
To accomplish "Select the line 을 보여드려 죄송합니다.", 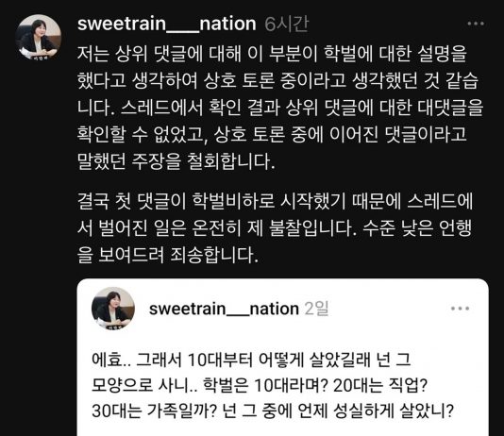I will click(168, 255).
